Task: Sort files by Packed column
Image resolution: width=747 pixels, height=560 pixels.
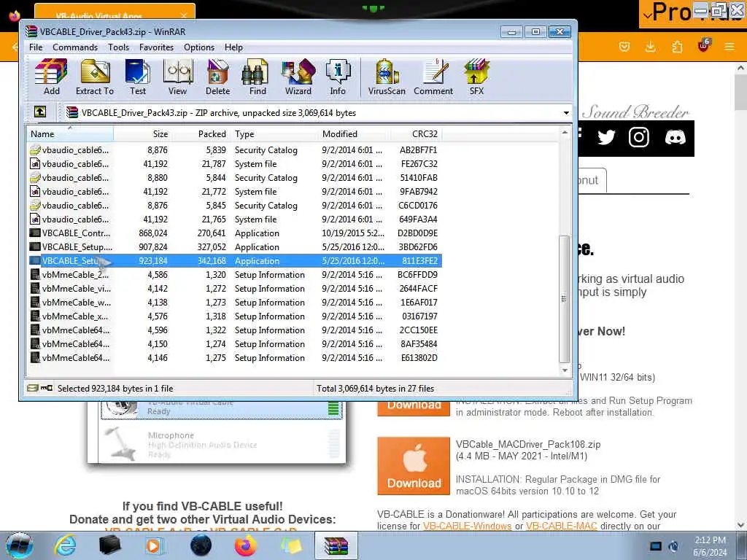Action: click(201, 134)
